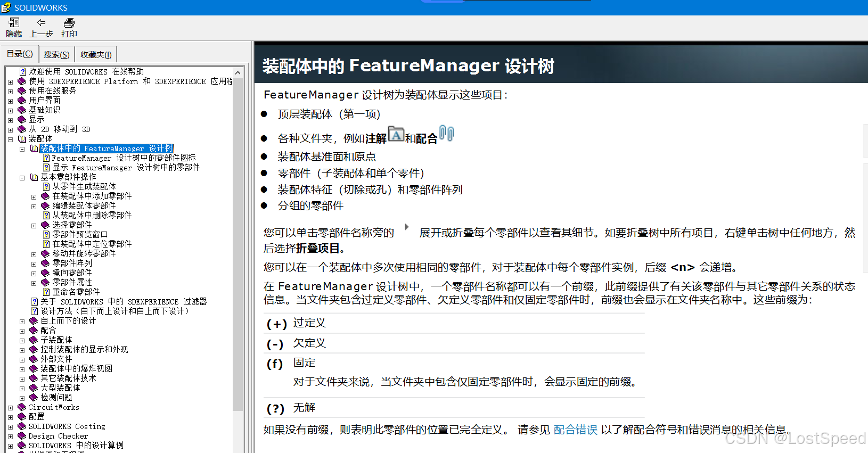Click the book icon beside 大型装配体
Image resolution: width=868 pixels, height=453 pixels.
(x=34, y=388)
